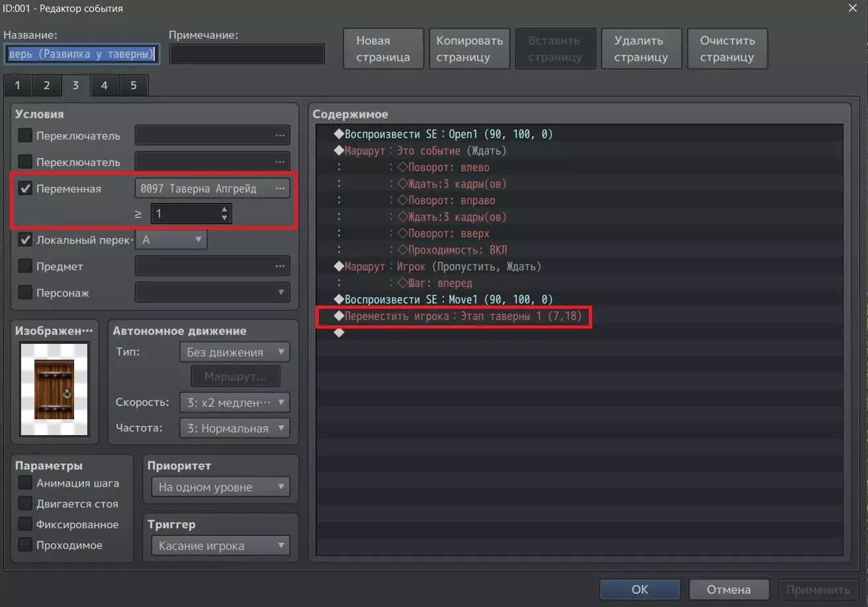Image resolution: width=868 pixels, height=607 pixels.
Task: Check the Проходимое option
Action: (x=25, y=545)
